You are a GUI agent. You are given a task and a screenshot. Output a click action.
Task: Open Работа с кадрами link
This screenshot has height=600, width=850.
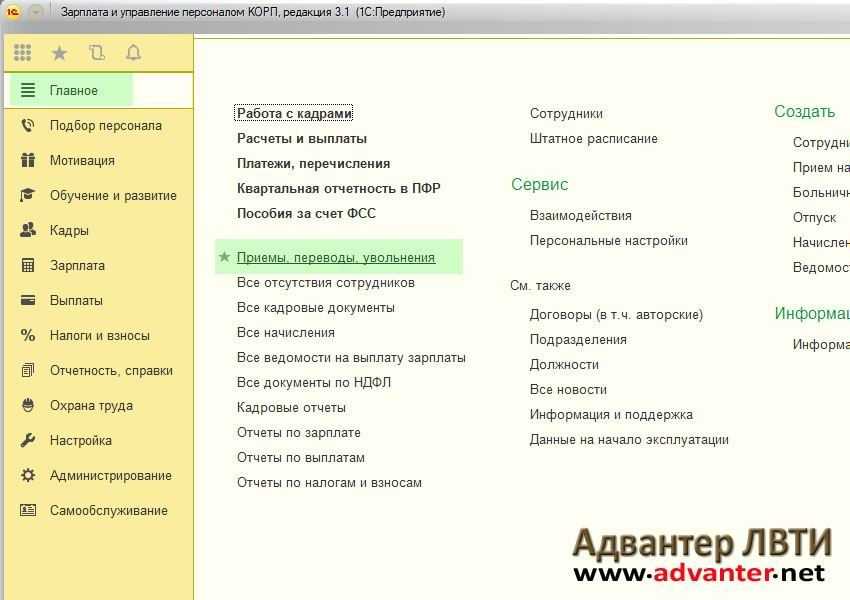[294, 113]
